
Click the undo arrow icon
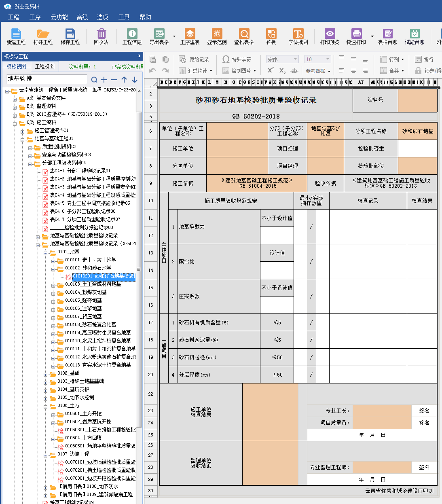pos(152,70)
